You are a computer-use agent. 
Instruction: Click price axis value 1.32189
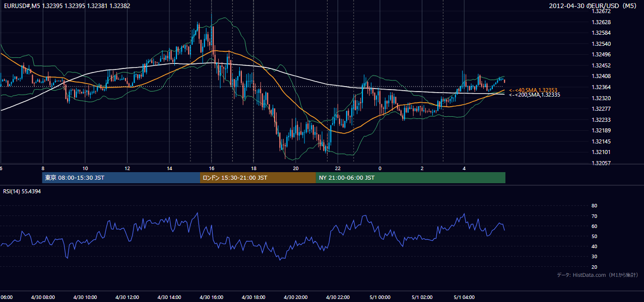tap(601, 130)
